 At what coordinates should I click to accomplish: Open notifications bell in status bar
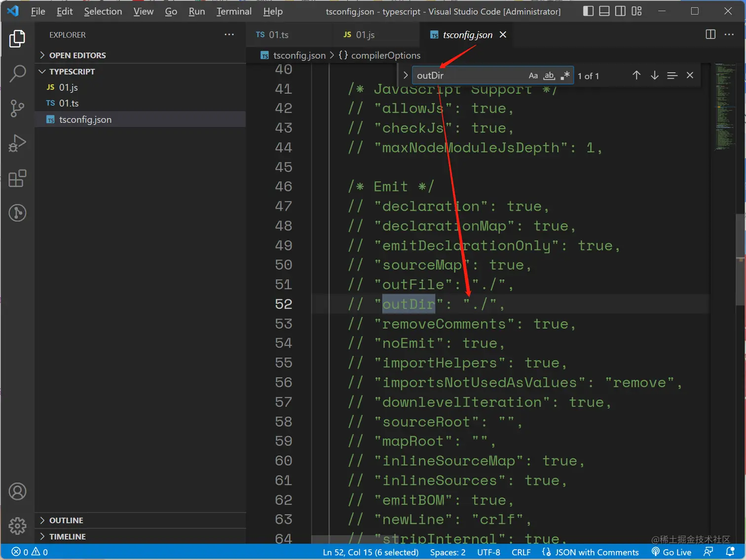pyautogui.click(x=730, y=552)
